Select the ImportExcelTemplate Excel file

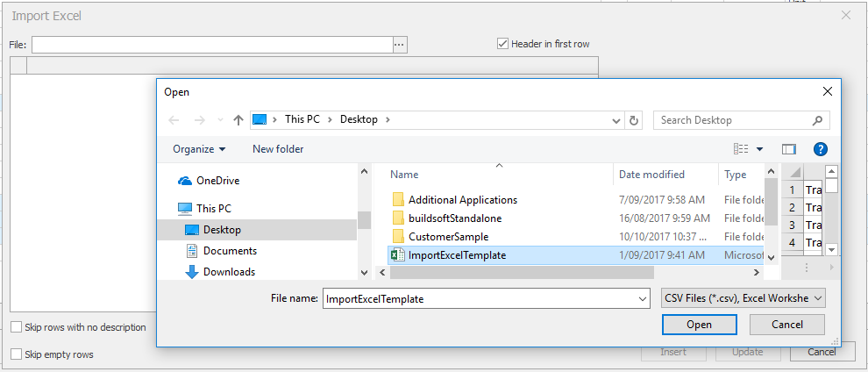click(x=457, y=255)
